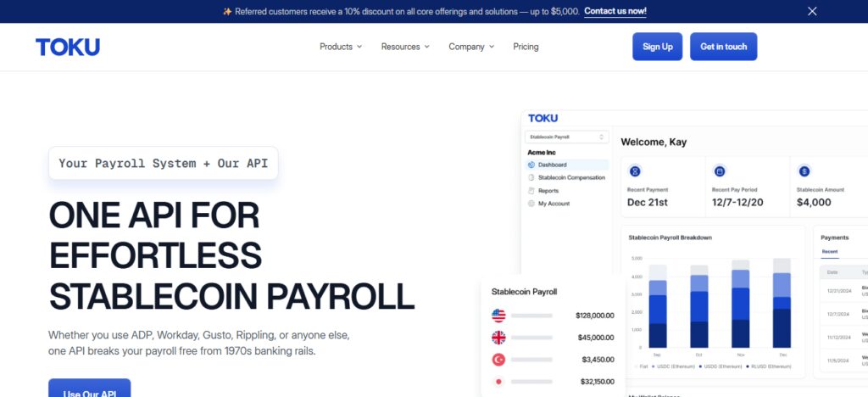Click the Stablecoin Payroll card heading
The width and height of the screenshot is (868, 397).
[524, 292]
